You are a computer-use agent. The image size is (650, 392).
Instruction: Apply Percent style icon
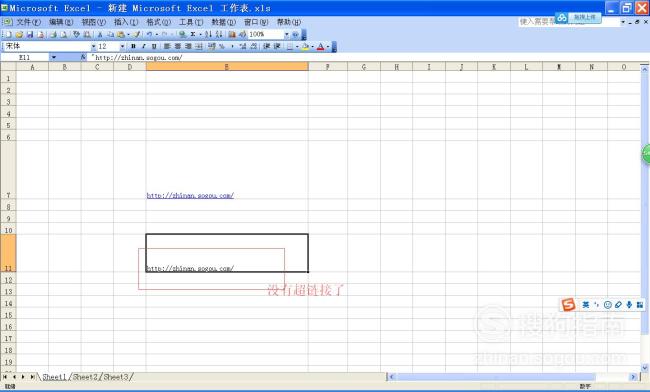[x=221, y=46]
